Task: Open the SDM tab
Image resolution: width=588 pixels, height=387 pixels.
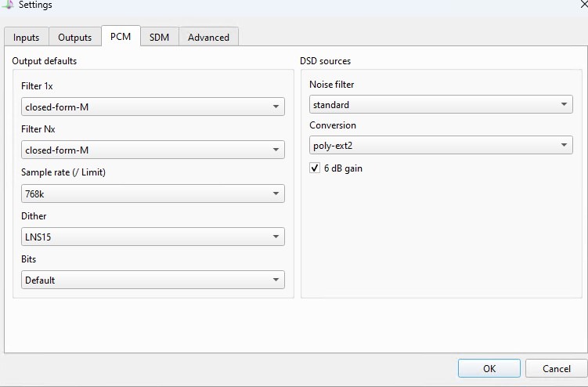Action: (160, 37)
